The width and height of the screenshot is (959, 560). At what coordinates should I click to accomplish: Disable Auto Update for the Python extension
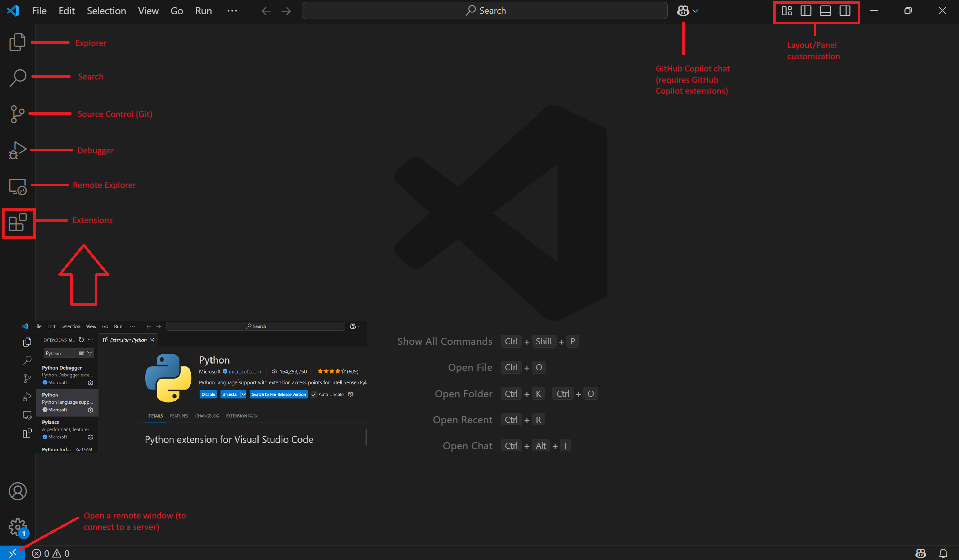[x=313, y=394]
